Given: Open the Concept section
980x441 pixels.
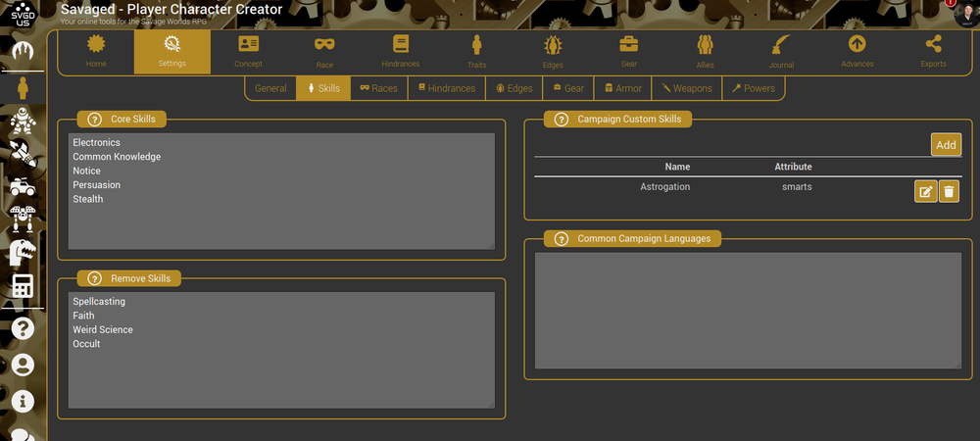Looking at the screenshot, I should click(x=248, y=52).
